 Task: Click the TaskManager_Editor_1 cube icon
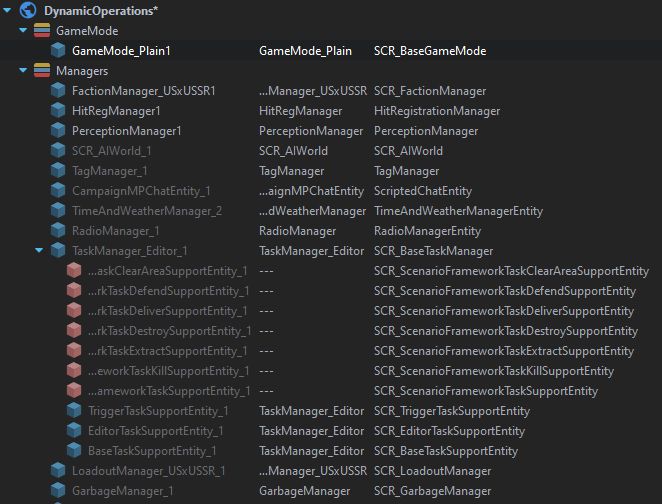[x=58, y=251]
